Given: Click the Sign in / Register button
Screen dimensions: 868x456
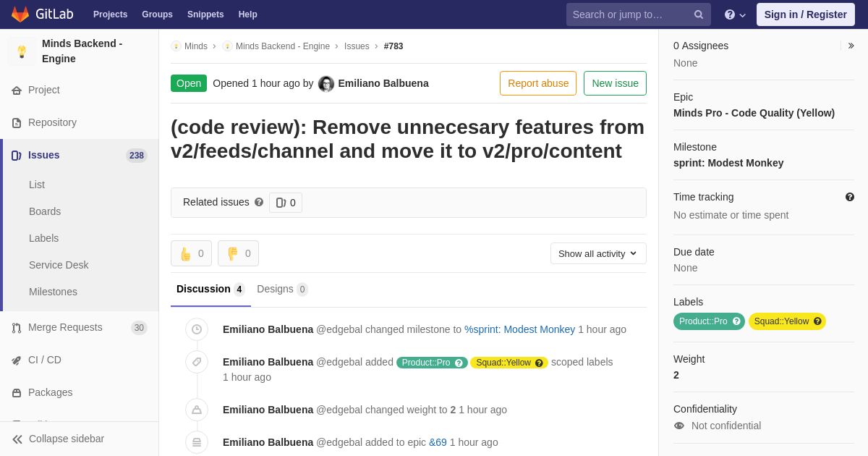Looking at the screenshot, I should point(805,14).
